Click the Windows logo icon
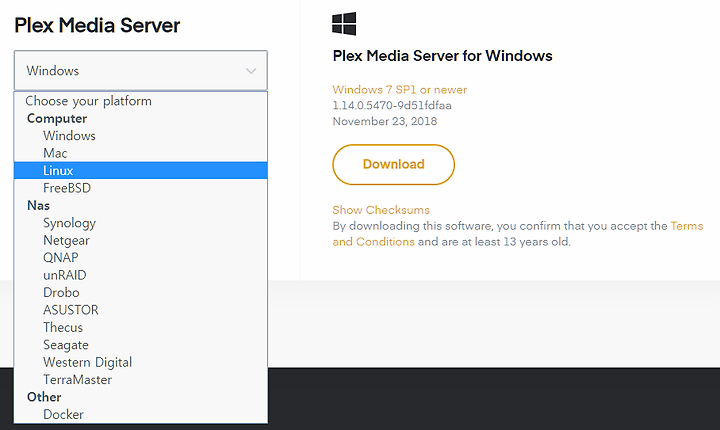 [x=344, y=24]
